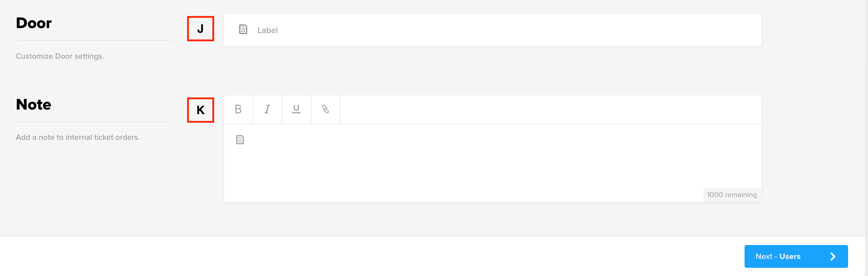Click the J marker box
This screenshot has height=276, width=868.
pyautogui.click(x=201, y=28)
